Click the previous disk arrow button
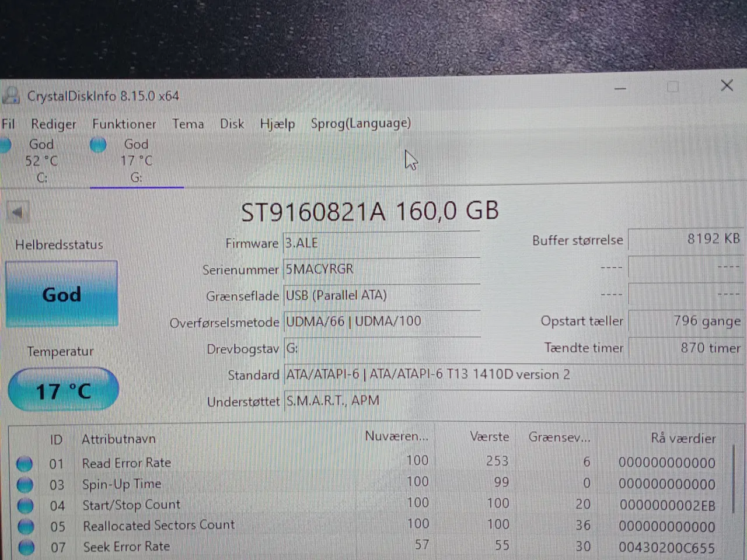The height and width of the screenshot is (560, 747). (18, 212)
